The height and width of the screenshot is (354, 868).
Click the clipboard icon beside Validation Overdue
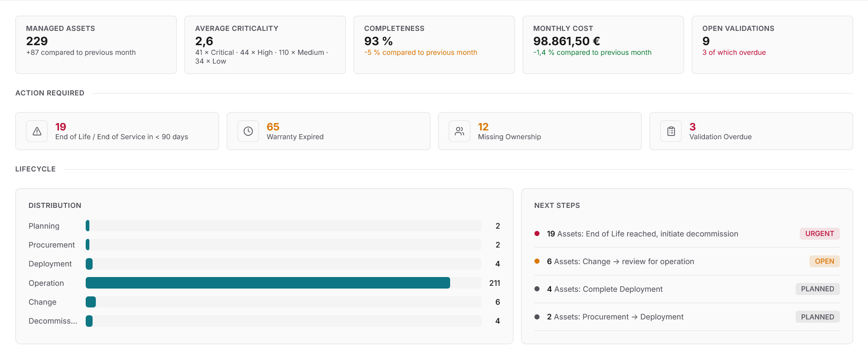671,131
